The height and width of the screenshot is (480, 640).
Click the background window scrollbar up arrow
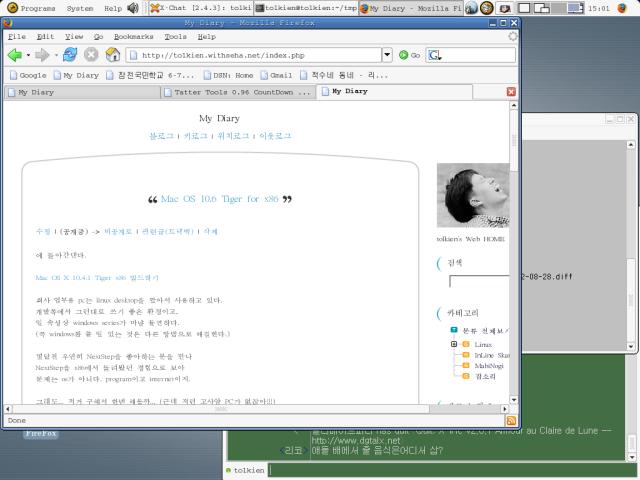[631, 144]
